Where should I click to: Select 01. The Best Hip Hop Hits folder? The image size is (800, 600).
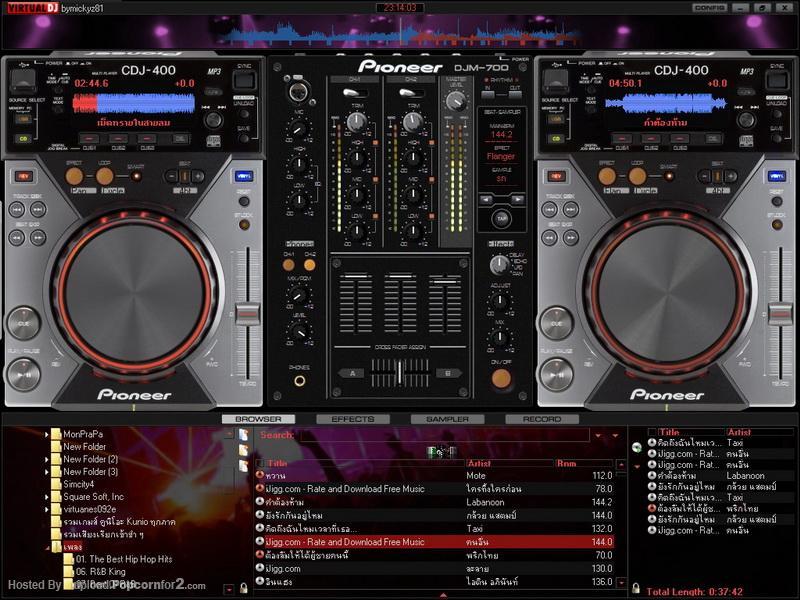[x=123, y=559]
